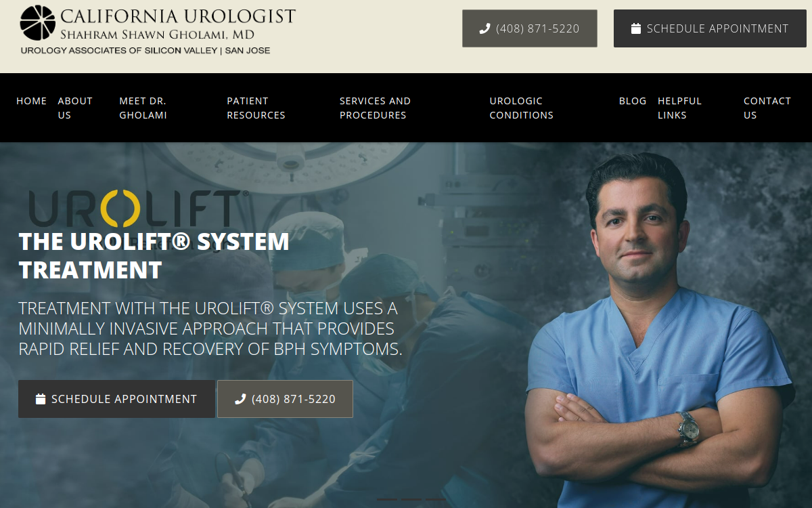Click the 'Treatment with the UroLift® System' paragraph

pos(210,329)
